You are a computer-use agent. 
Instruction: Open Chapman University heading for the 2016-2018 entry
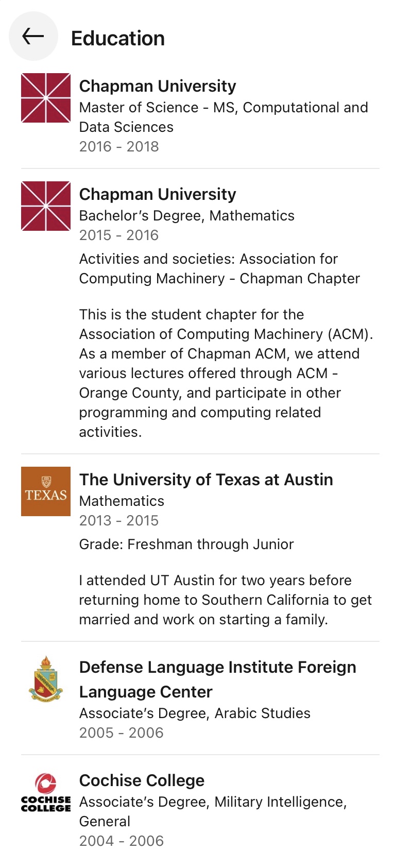(158, 86)
